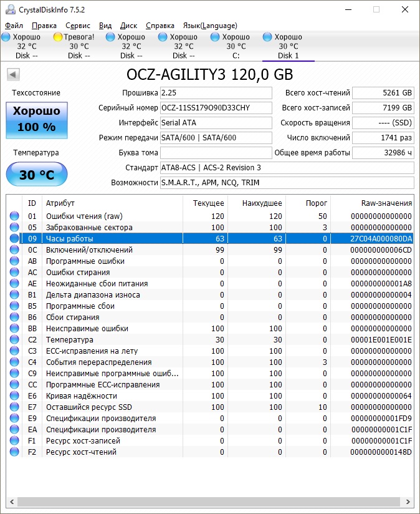Screen dimensions: 420x514
Task: Open the Диск menu
Action: coord(128,26)
